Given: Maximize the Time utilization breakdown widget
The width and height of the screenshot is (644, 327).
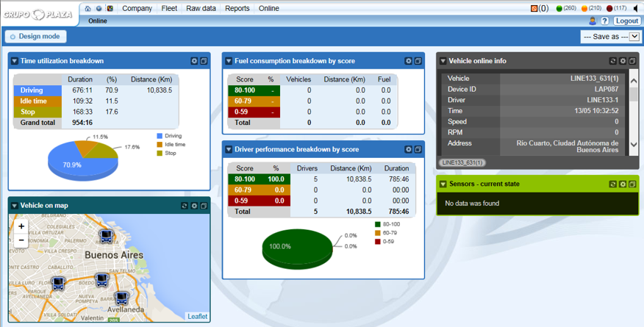Looking at the screenshot, I should (x=204, y=61).
